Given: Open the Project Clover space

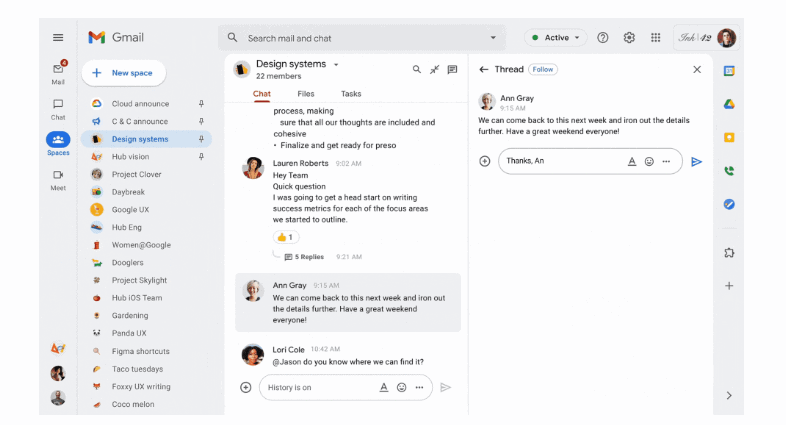Looking at the screenshot, I should point(146,174).
